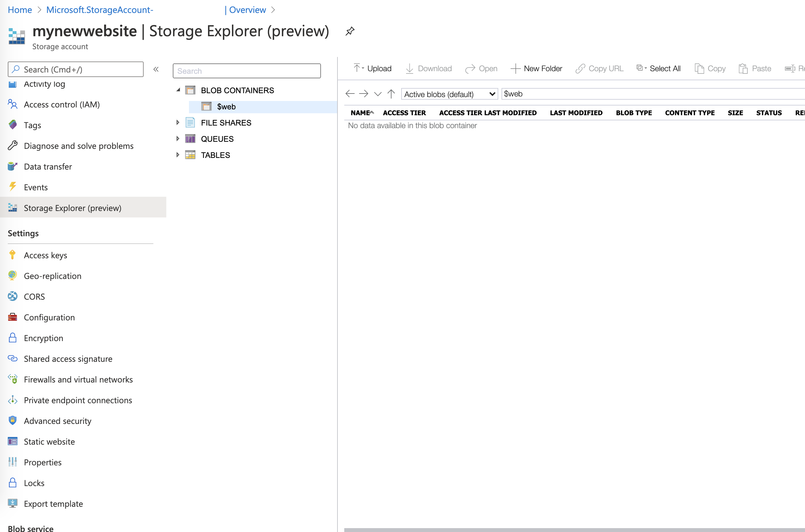Click the CORS icon

tap(13, 296)
